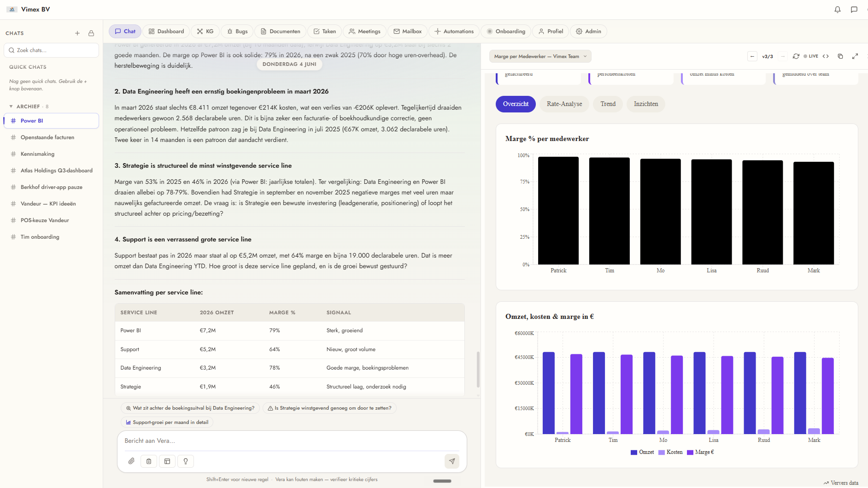Click the hash icon beside Kennismaking
Viewport: 868px width, 488px height.
(13, 154)
